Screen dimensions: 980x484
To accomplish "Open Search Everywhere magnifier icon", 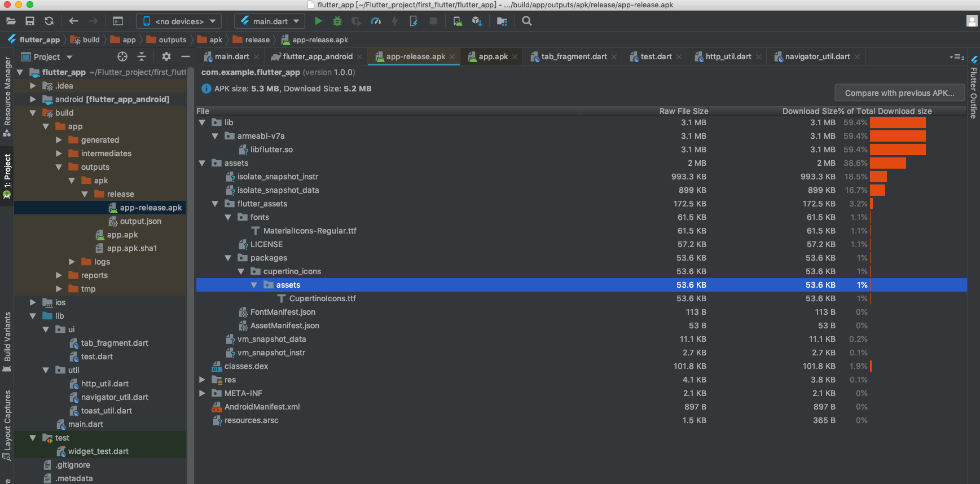I will pyautogui.click(x=527, y=21).
